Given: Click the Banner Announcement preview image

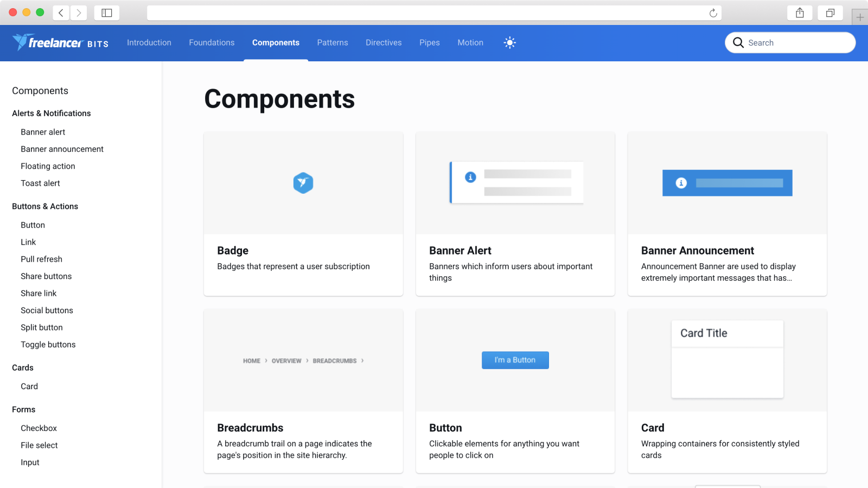Looking at the screenshot, I should click(727, 183).
